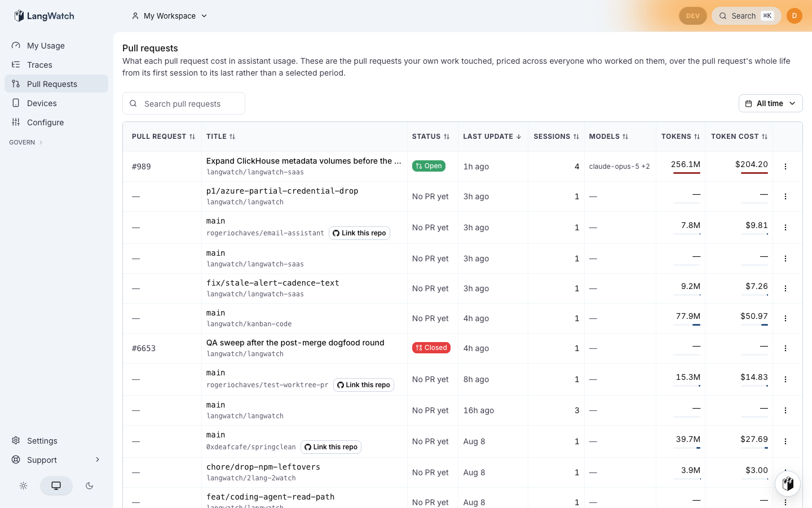Open row actions for PR #6653

(x=785, y=348)
